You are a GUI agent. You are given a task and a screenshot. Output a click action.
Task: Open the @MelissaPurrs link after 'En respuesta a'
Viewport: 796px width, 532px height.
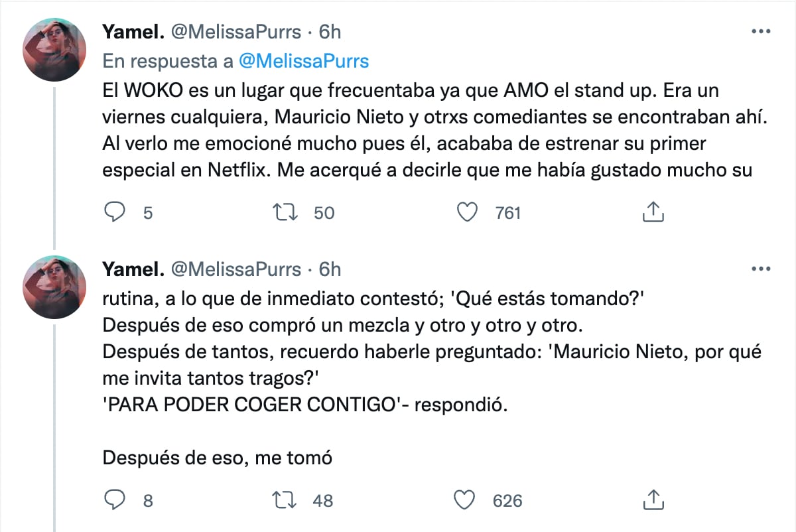point(303,61)
